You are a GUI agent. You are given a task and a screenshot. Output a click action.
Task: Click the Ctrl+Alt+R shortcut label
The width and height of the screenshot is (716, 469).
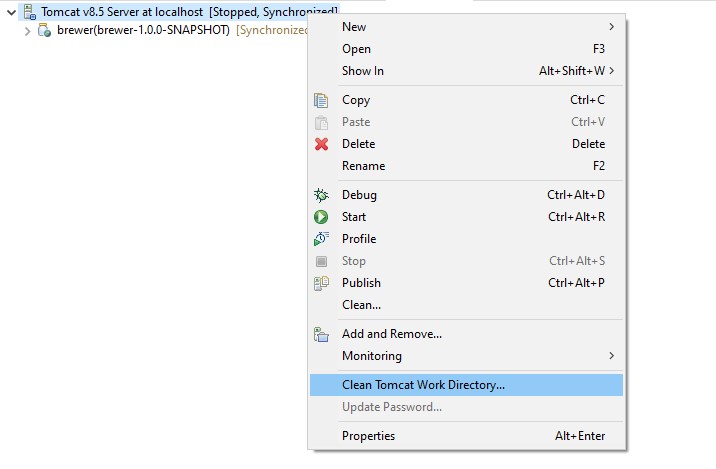coord(577,217)
